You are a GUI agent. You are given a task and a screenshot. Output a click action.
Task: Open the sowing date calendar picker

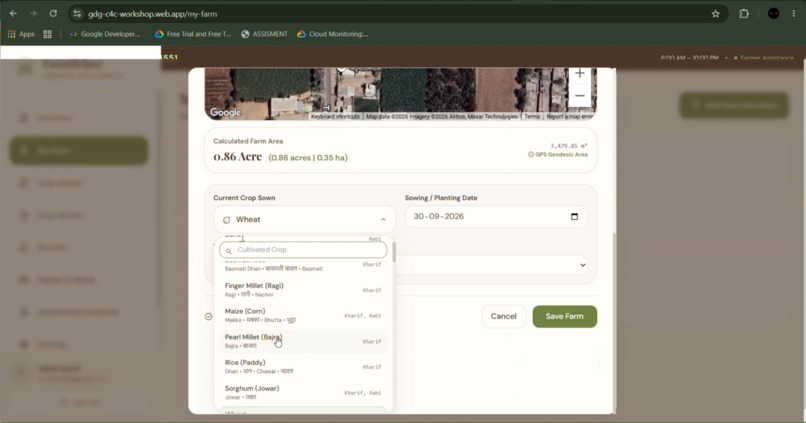574,216
